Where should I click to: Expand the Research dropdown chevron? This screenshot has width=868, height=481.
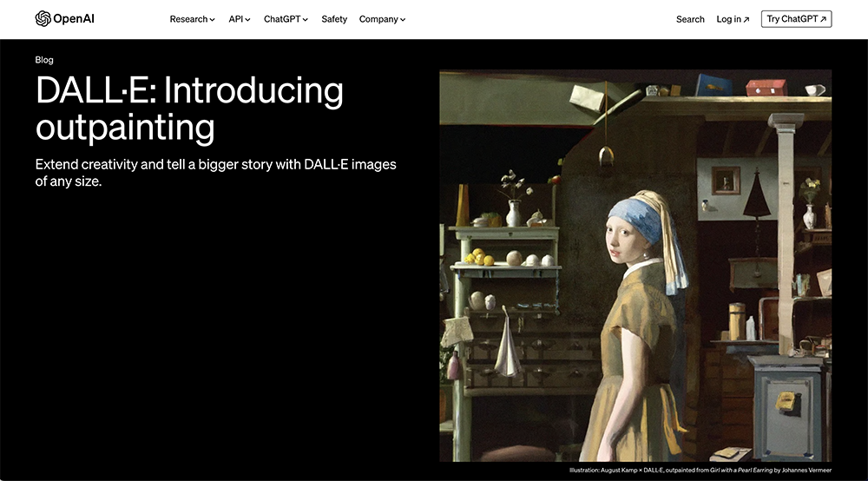pos(212,19)
